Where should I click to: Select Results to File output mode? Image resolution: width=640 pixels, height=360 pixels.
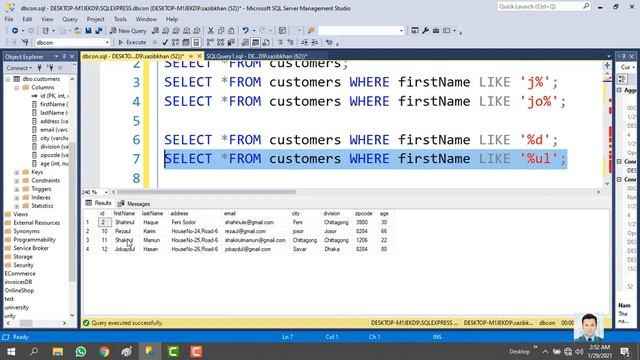point(266,42)
